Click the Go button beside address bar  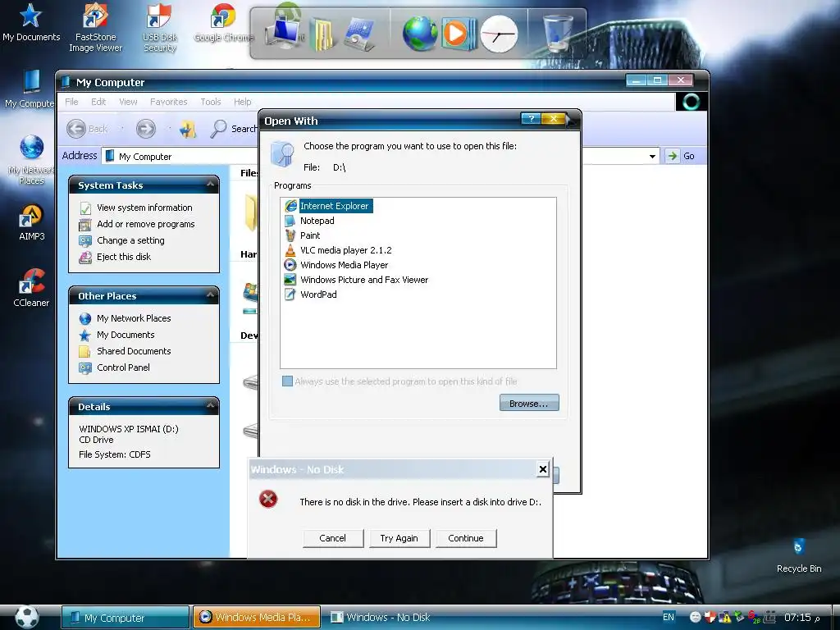(x=682, y=156)
